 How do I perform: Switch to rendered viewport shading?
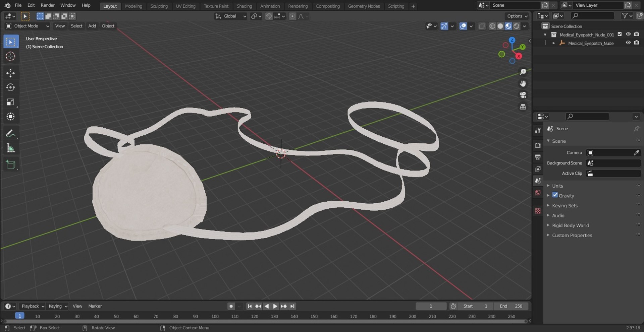[x=517, y=26]
